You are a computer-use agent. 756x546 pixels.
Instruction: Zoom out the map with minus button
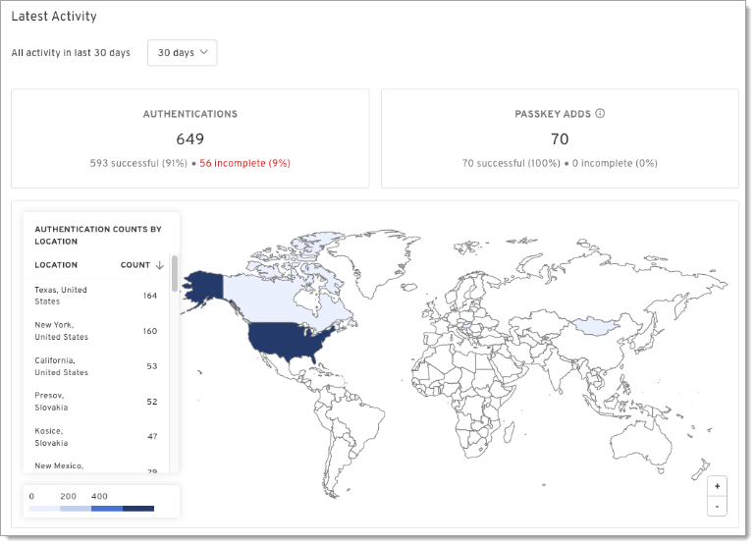[x=718, y=506]
